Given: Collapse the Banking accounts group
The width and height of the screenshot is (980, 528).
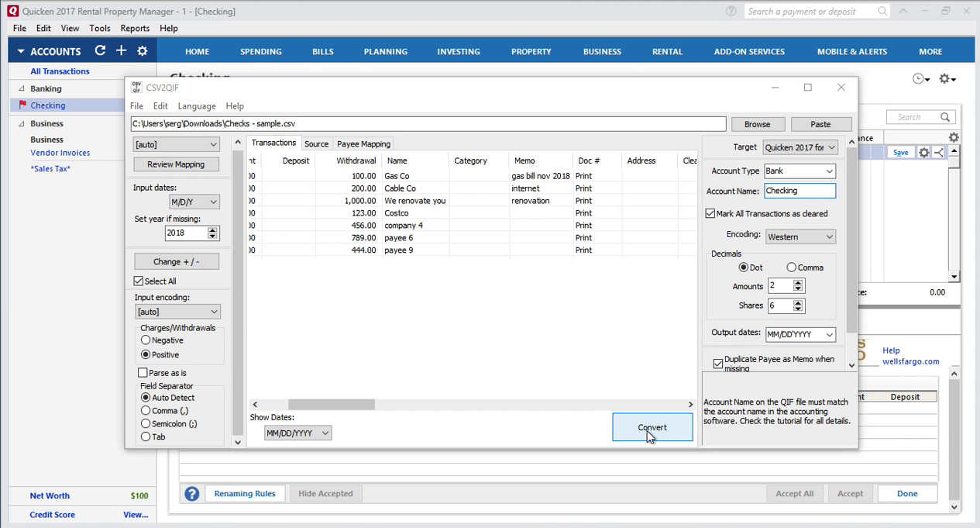Looking at the screenshot, I should tap(21, 89).
